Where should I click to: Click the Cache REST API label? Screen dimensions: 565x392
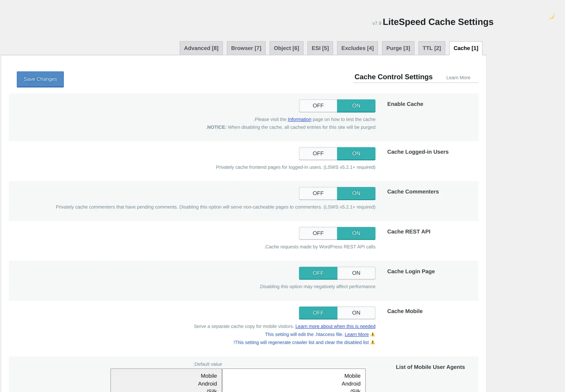tap(408, 231)
